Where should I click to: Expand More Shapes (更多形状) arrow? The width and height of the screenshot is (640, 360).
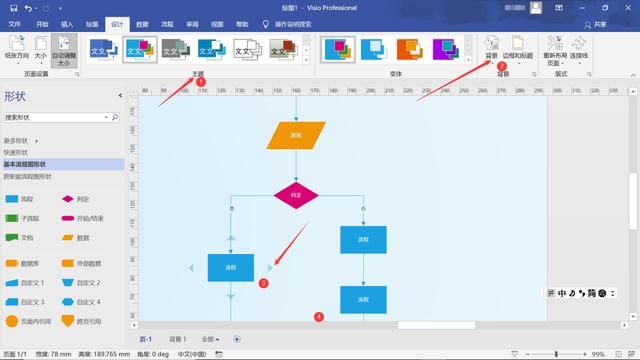(x=36, y=141)
